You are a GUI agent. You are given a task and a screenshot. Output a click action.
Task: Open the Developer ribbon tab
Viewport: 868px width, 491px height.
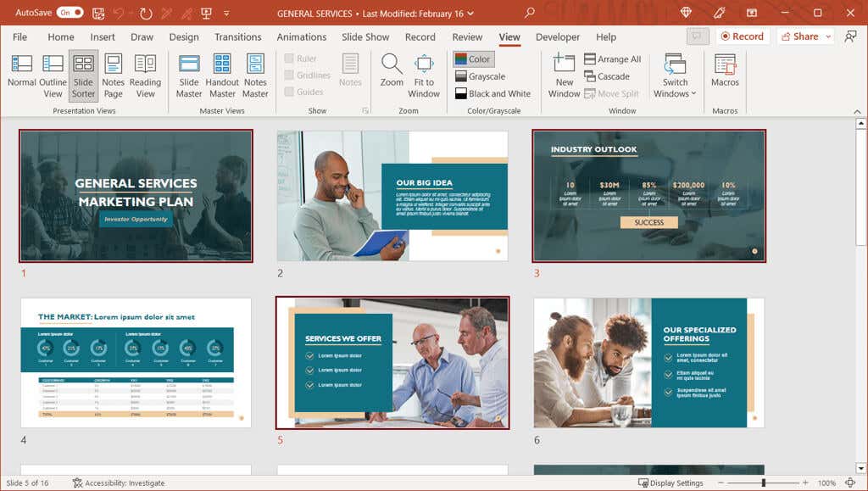557,36
